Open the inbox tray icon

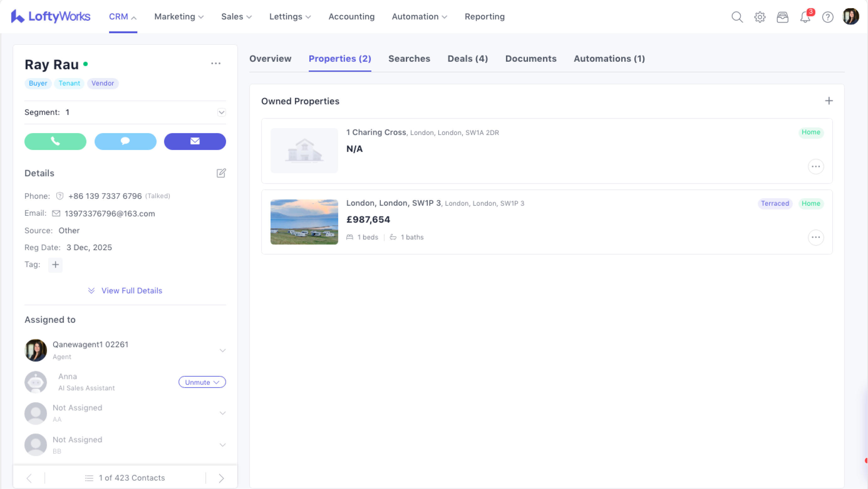(782, 17)
